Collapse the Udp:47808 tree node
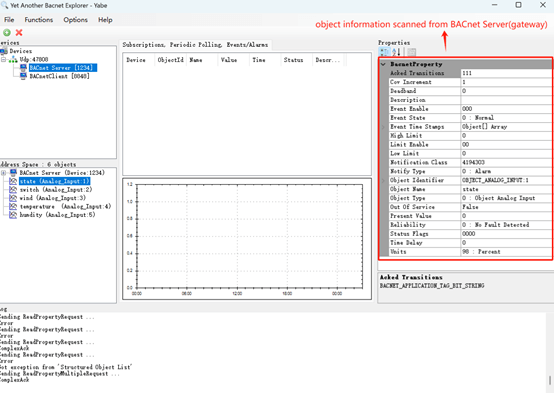The width and height of the screenshot is (554, 393). pos(4,59)
